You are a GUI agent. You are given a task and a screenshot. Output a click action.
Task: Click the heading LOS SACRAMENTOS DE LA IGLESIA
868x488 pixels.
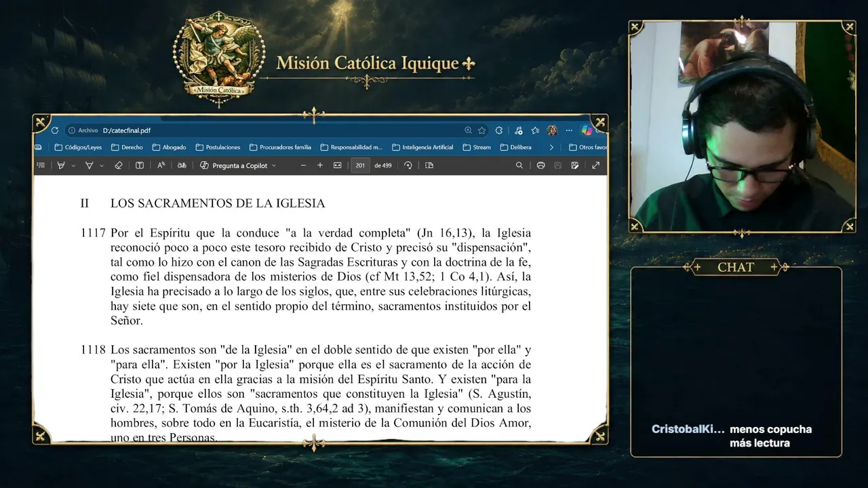click(218, 203)
